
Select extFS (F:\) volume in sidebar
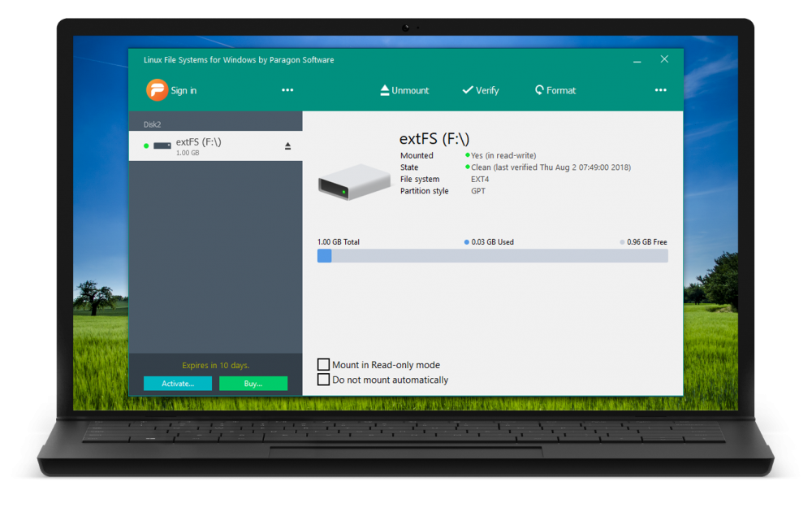199,143
